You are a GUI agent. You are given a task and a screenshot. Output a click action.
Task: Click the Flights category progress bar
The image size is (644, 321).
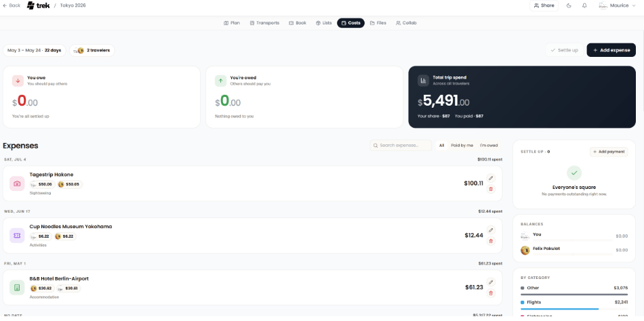(x=573, y=309)
